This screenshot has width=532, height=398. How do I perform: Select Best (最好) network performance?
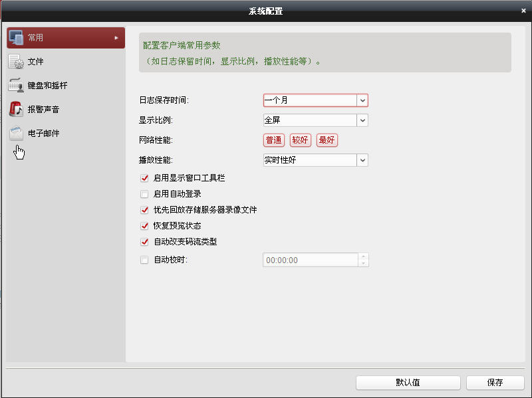click(327, 140)
